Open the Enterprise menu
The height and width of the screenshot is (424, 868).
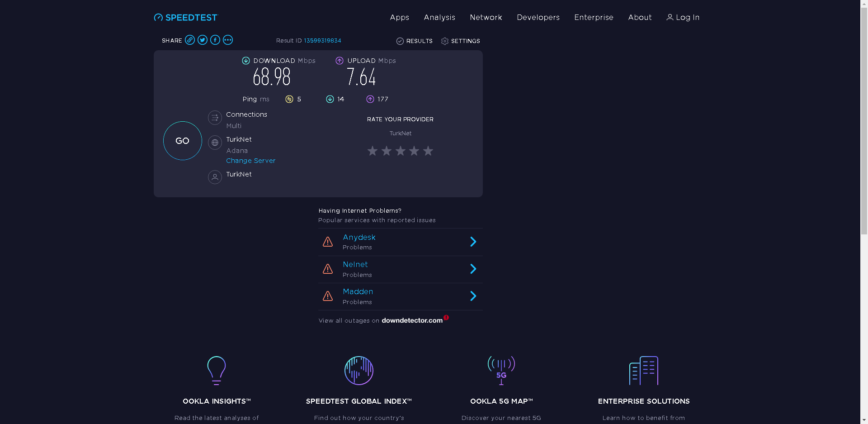(594, 17)
